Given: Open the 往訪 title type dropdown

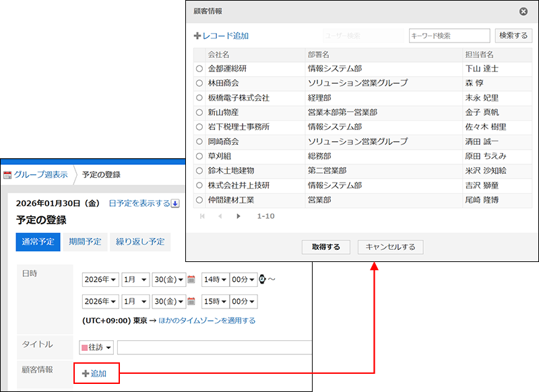Looking at the screenshot, I should (x=96, y=348).
